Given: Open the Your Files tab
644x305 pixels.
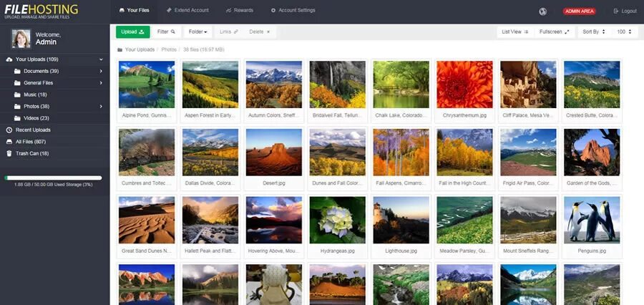Looking at the screenshot, I should pos(134,11).
